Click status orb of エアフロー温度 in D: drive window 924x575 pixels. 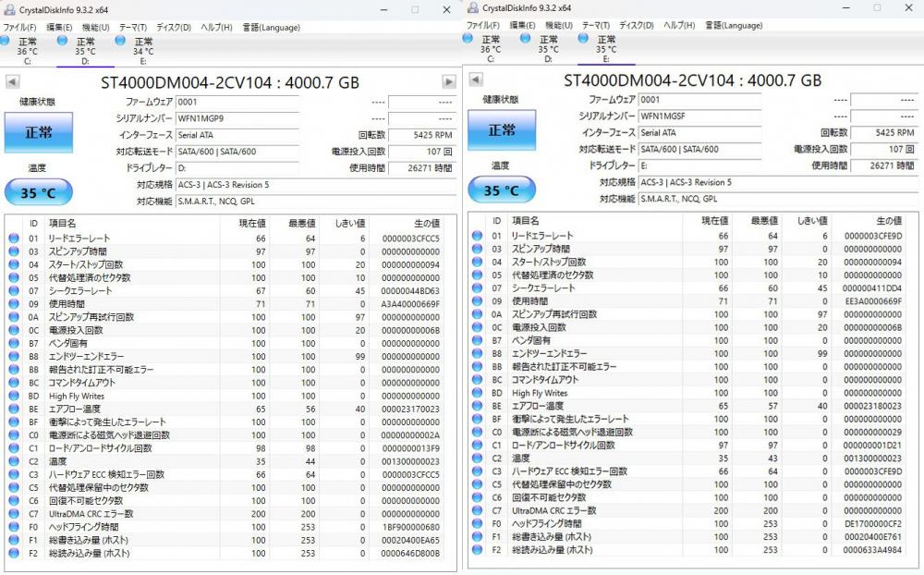click(x=14, y=409)
